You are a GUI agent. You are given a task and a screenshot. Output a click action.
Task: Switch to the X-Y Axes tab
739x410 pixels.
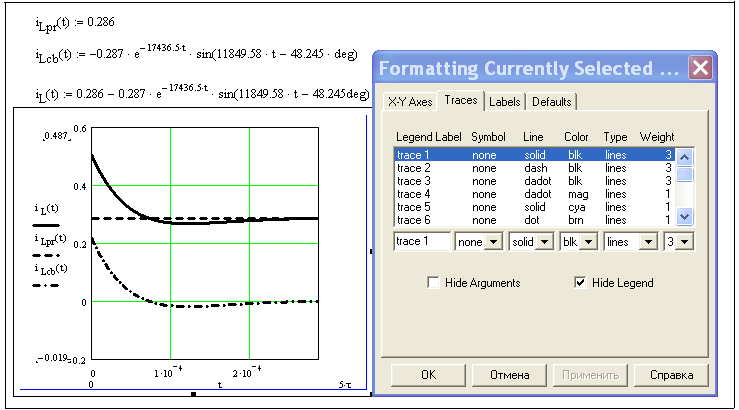click(x=410, y=102)
